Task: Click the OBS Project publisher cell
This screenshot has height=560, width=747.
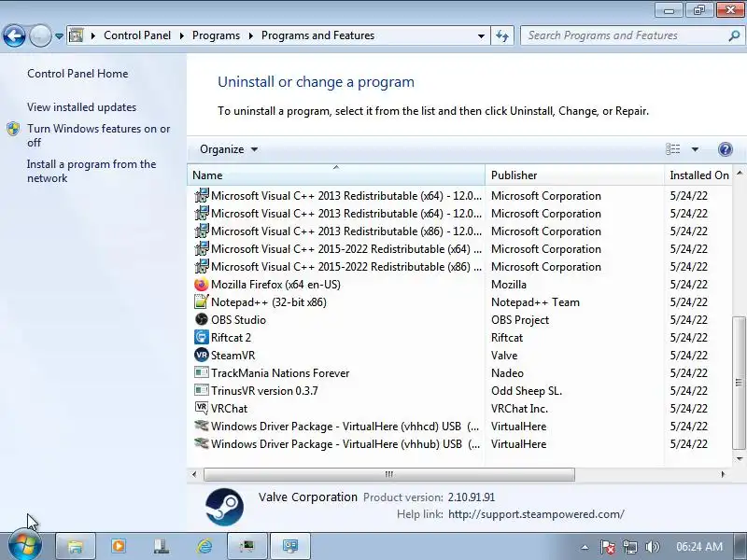Action: click(520, 320)
